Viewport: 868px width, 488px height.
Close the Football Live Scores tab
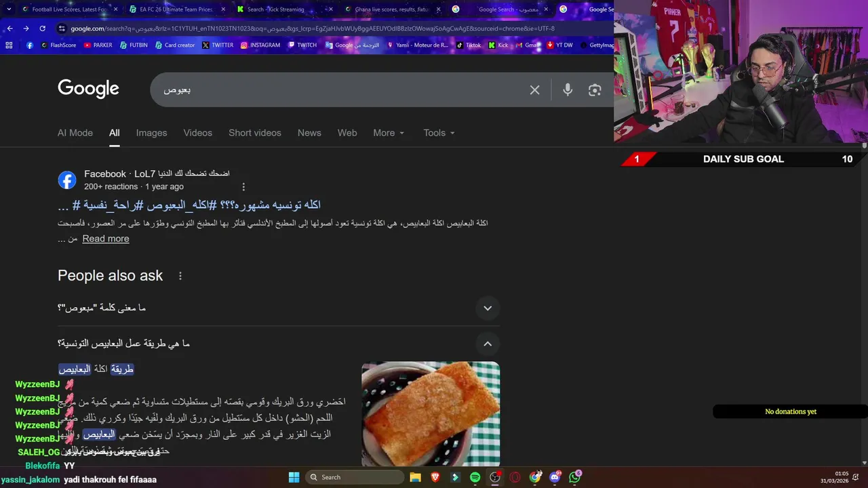click(x=115, y=9)
